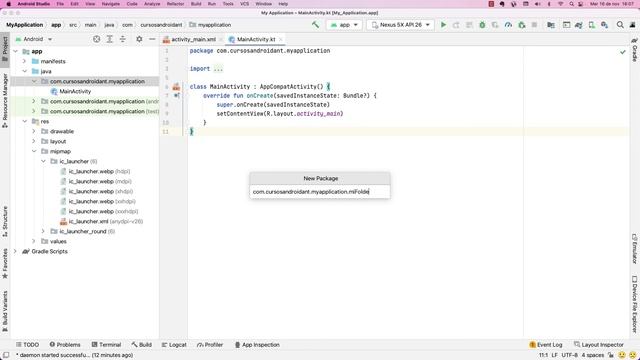Open the App Inspection tool window
This screenshot has height=360, width=640.
coord(257,345)
